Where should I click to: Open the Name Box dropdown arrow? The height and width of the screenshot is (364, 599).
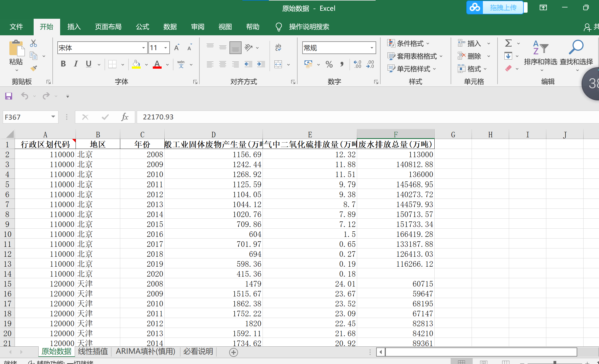53,117
